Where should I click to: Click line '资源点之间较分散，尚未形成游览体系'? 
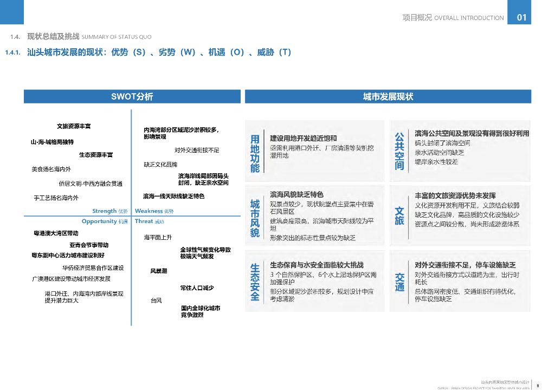click(x=467, y=224)
